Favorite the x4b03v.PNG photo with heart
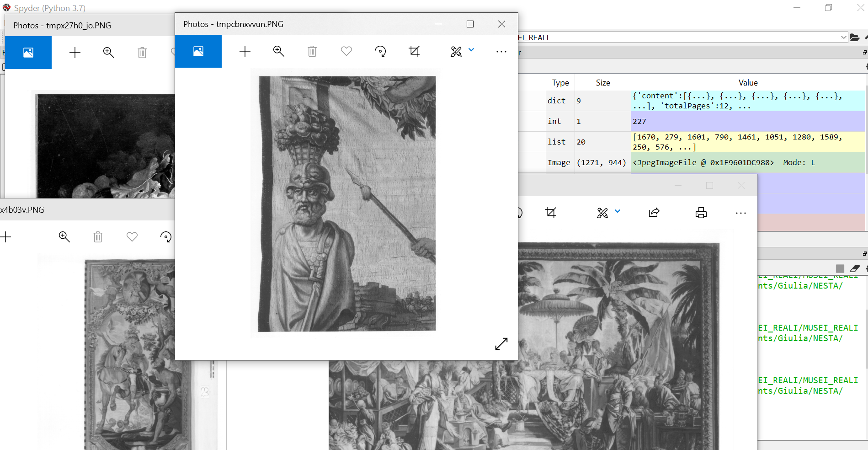The width and height of the screenshot is (868, 450). coord(132,237)
